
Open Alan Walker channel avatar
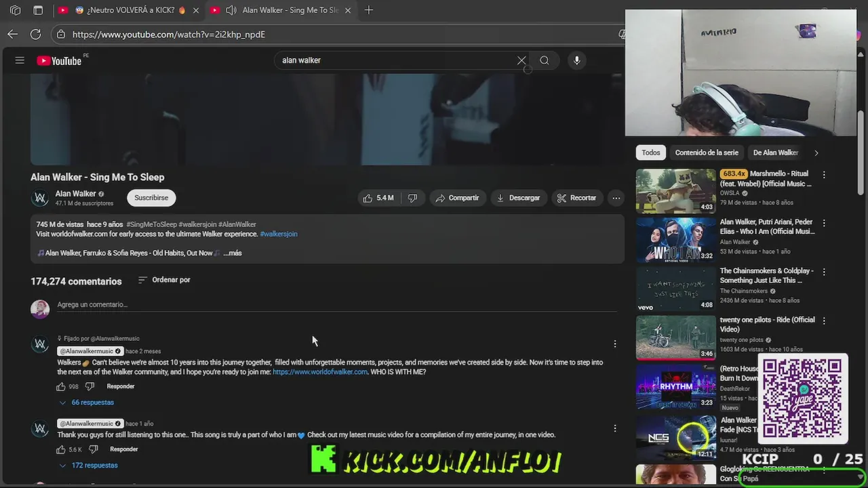[40, 198]
